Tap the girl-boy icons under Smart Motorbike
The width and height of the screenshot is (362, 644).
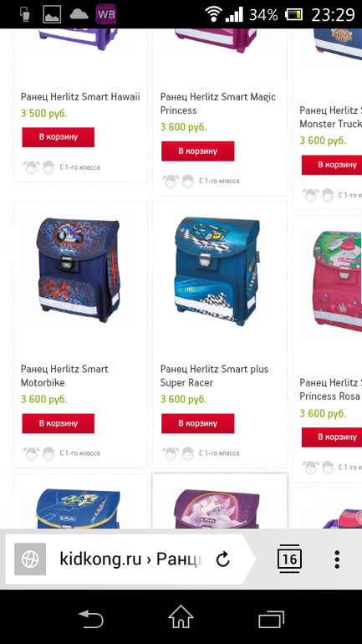[x=39, y=453]
